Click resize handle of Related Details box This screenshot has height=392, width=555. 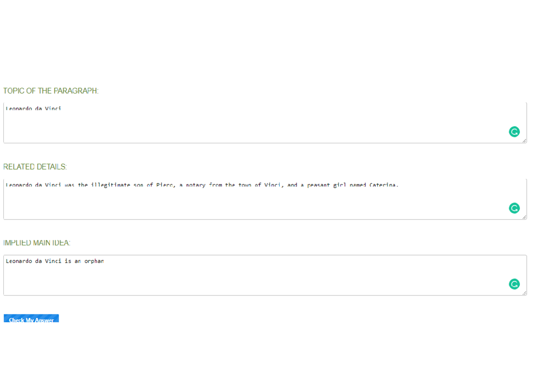click(x=524, y=217)
